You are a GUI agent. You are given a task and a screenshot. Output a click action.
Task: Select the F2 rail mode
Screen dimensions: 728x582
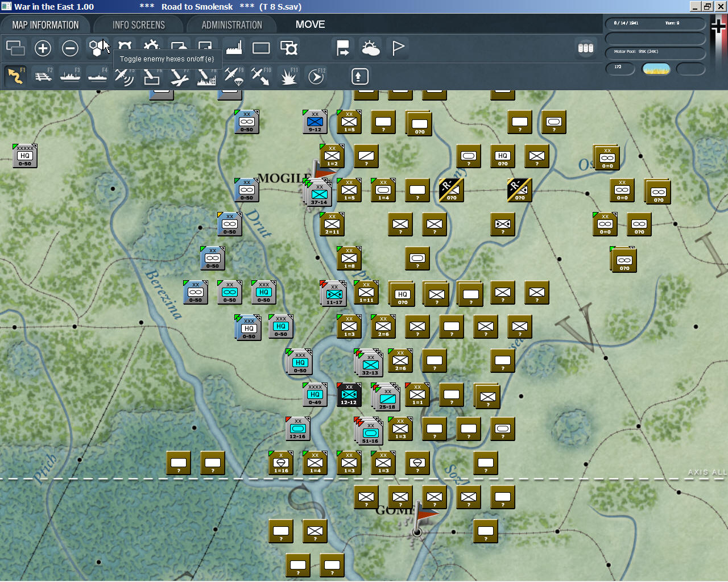click(x=43, y=76)
